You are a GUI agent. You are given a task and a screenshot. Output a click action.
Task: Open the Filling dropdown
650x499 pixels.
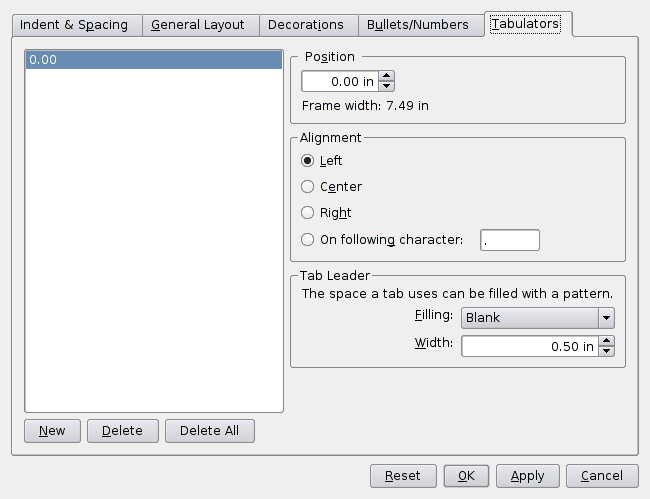537,318
